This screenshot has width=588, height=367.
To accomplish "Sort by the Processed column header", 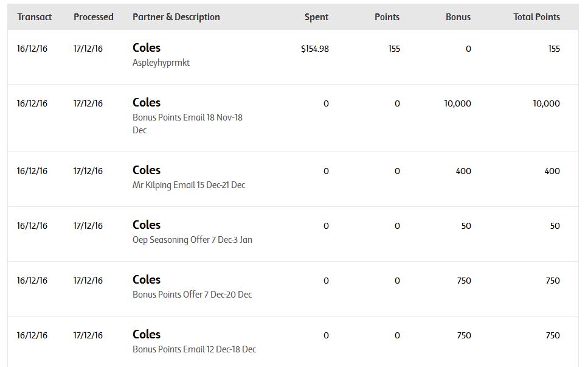I will coord(94,17).
